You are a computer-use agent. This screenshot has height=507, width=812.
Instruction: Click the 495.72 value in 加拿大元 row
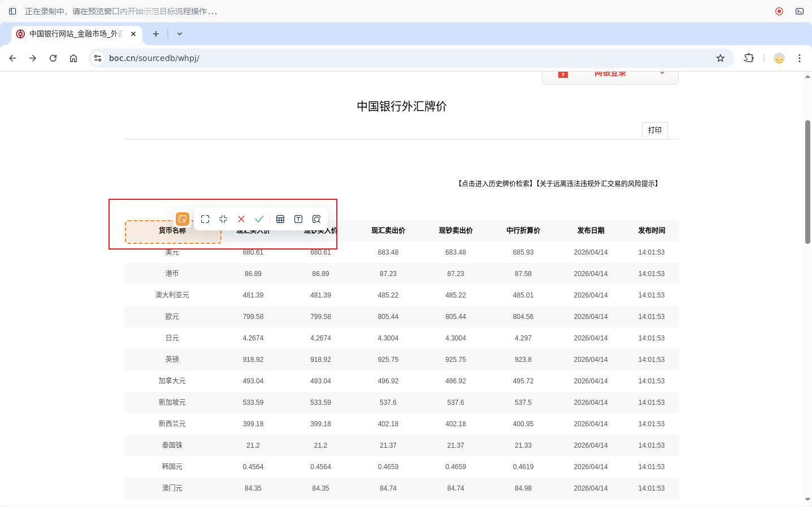pyautogui.click(x=523, y=381)
